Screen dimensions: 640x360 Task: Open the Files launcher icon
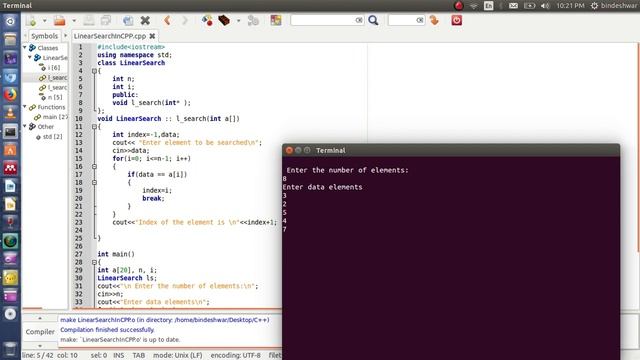coord(10,40)
